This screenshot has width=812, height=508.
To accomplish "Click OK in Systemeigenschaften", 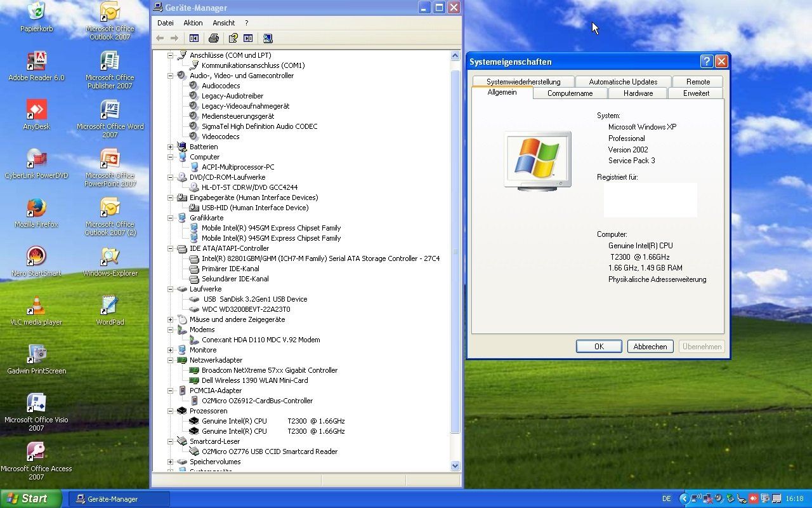I will pos(599,347).
